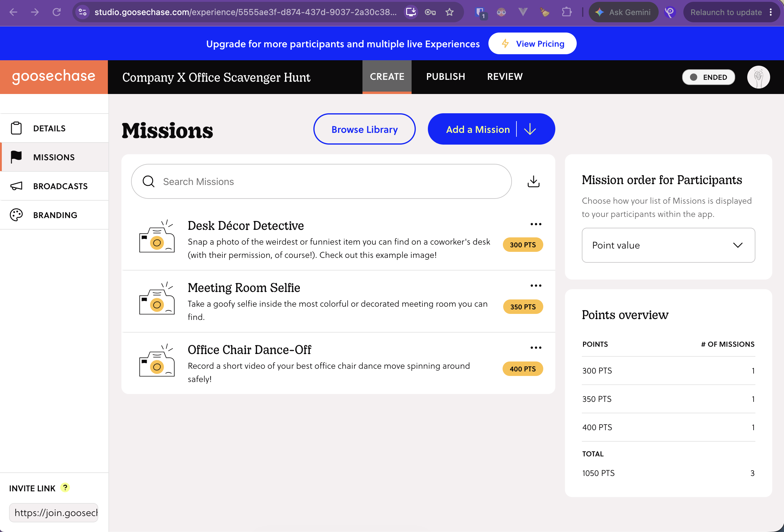784x532 pixels.
Task: Bookmark this page with the star icon
Action: click(x=449, y=12)
